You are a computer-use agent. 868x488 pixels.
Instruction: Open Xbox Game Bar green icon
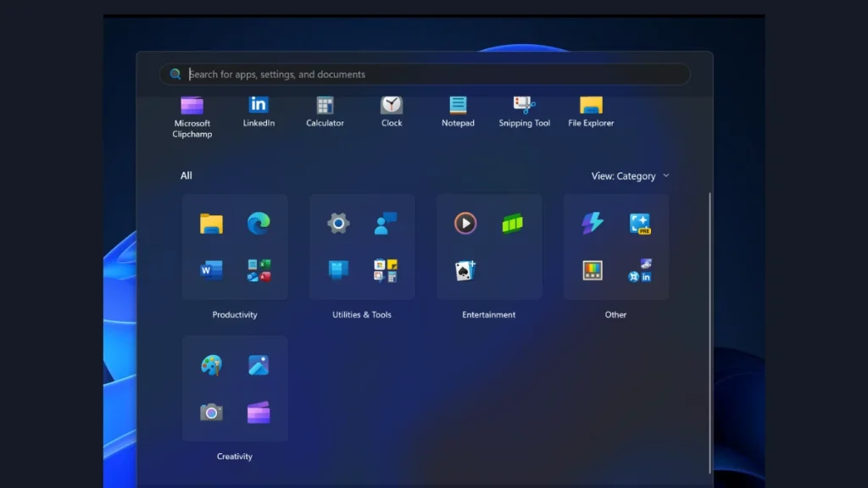click(513, 224)
